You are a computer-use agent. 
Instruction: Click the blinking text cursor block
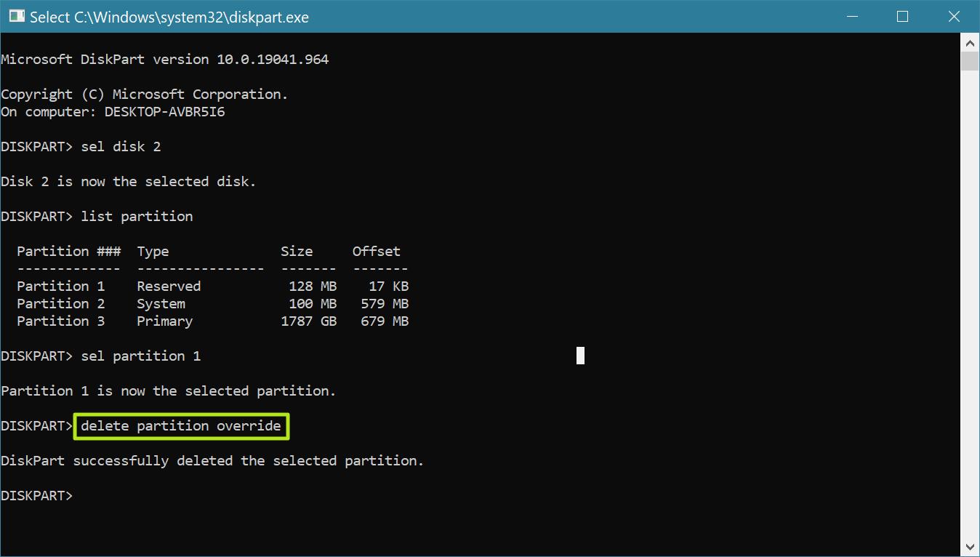[579, 356]
